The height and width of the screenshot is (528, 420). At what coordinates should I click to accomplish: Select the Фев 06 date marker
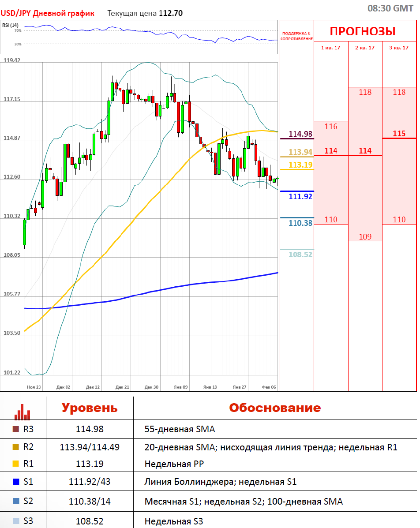[x=269, y=387]
